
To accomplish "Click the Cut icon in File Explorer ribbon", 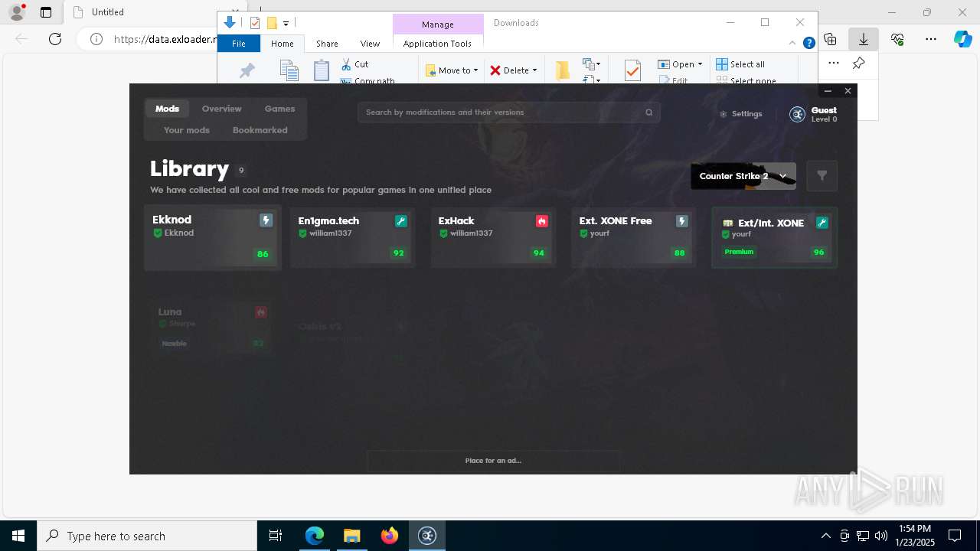I will 346,64.
